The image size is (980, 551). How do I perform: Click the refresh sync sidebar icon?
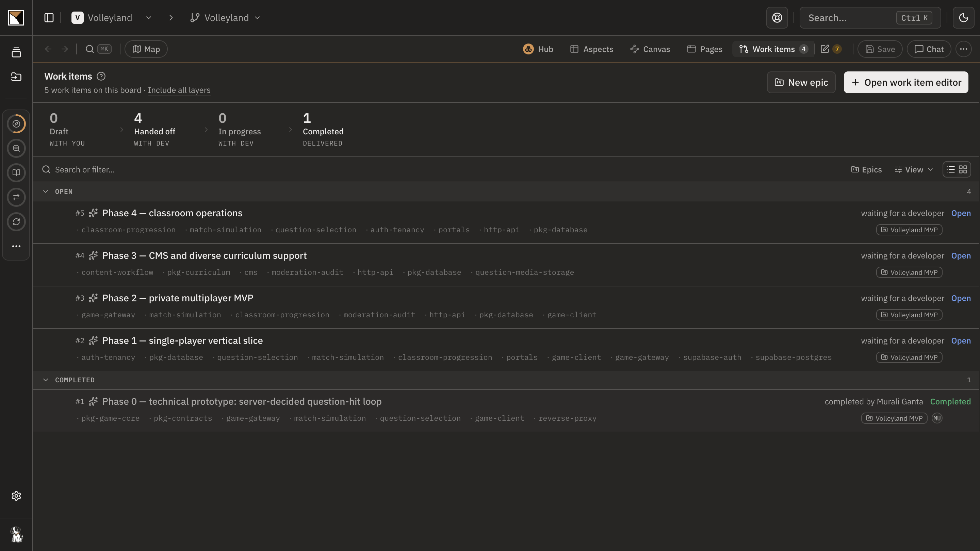(16, 222)
